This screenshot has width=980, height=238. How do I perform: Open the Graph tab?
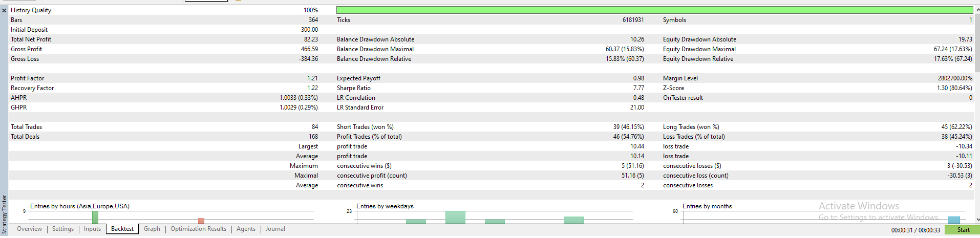click(152, 229)
